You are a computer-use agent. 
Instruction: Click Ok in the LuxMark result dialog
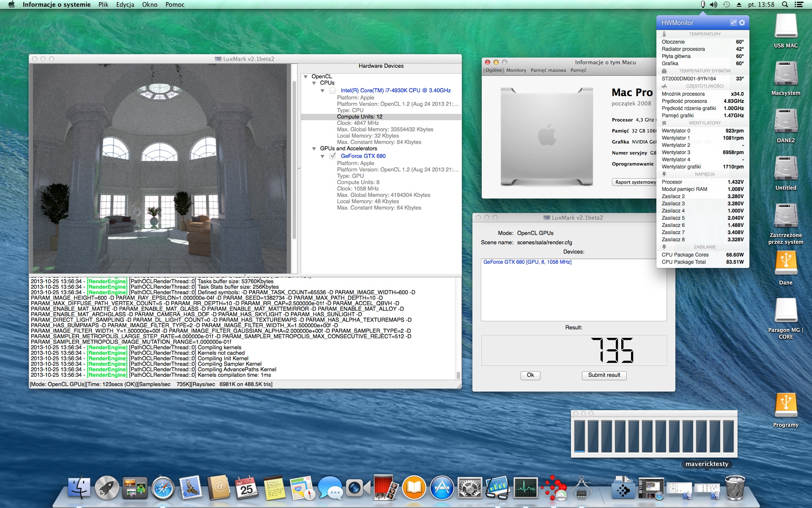(530, 375)
